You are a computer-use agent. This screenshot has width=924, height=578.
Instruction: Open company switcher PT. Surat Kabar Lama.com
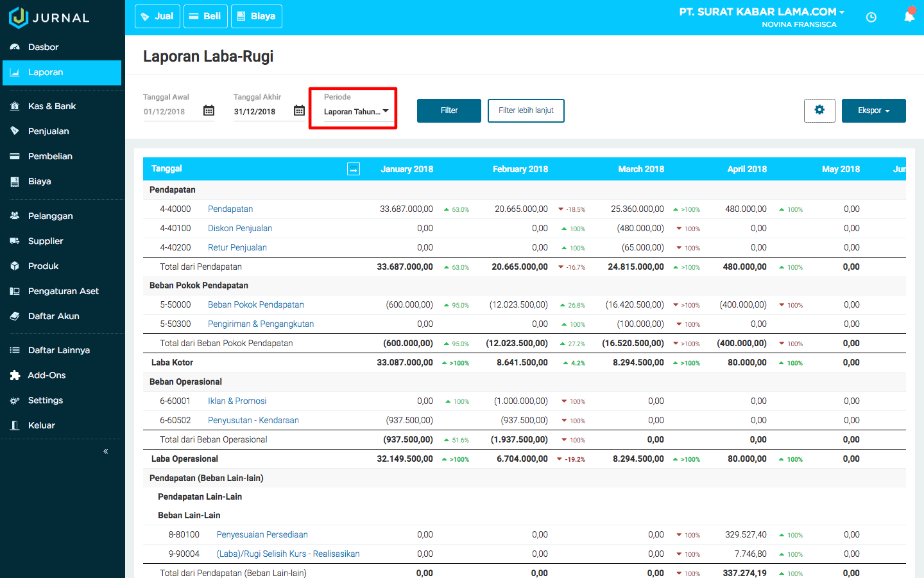(762, 12)
